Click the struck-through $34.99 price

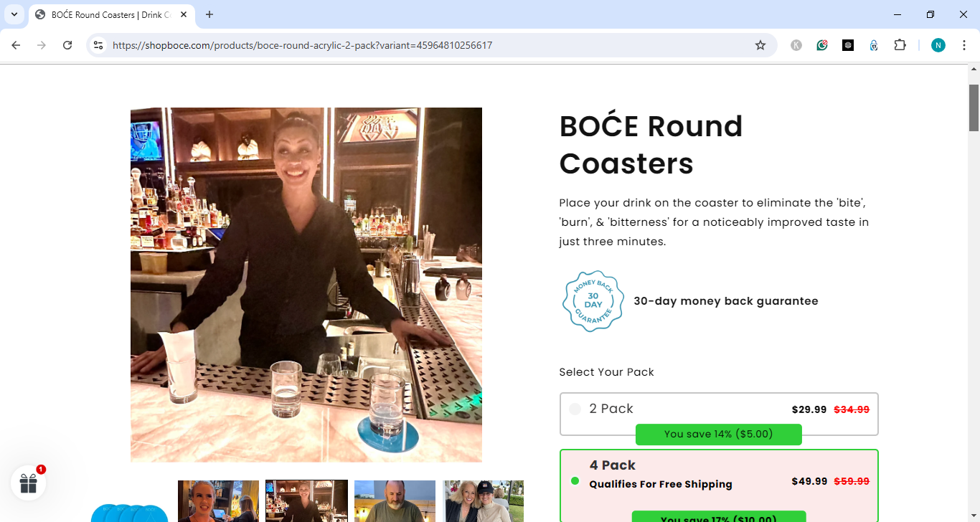[852, 409]
